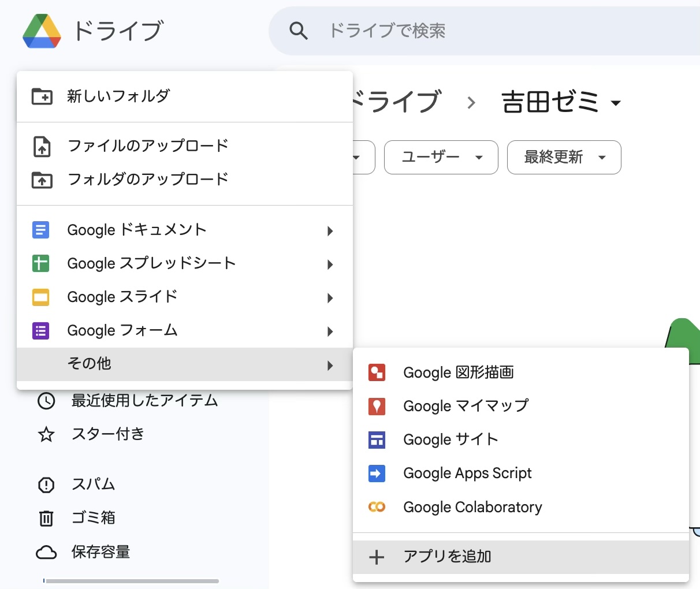Click the search magnifier icon
This screenshot has width=700, height=589.
(298, 31)
